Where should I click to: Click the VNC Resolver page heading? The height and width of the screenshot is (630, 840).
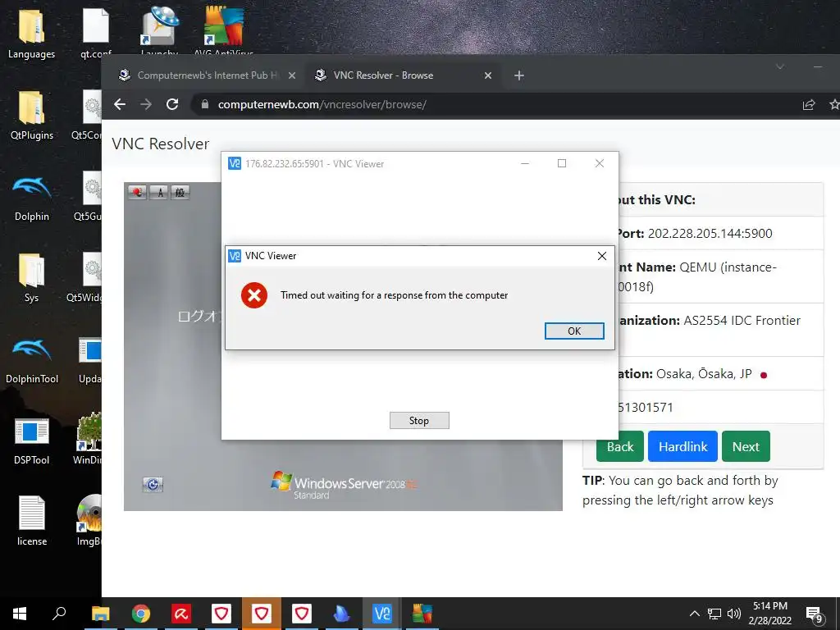pyautogui.click(x=160, y=144)
